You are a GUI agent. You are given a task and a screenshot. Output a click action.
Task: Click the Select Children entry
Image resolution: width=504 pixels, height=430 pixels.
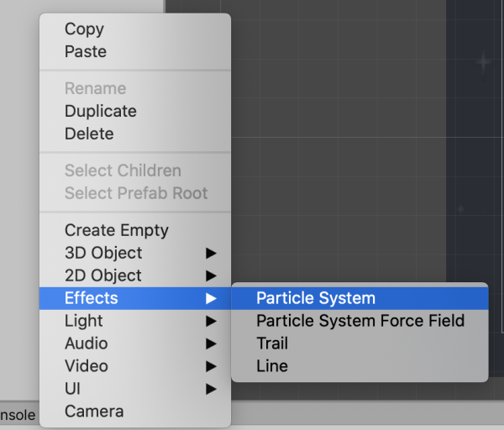pyautogui.click(x=123, y=170)
